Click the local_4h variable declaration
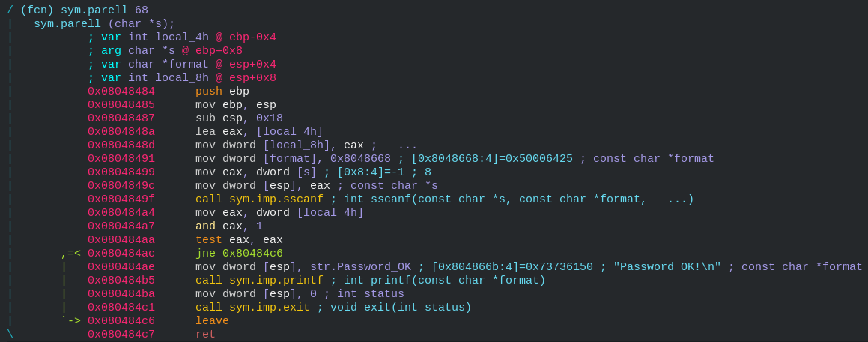The width and height of the screenshot is (868, 342). pyautogui.click(x=181, y=37)
